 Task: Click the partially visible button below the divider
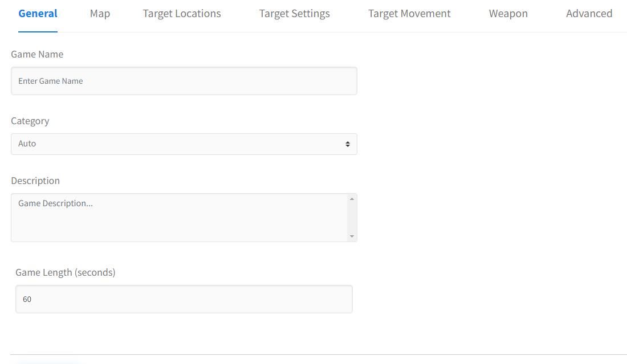(48, 362)
